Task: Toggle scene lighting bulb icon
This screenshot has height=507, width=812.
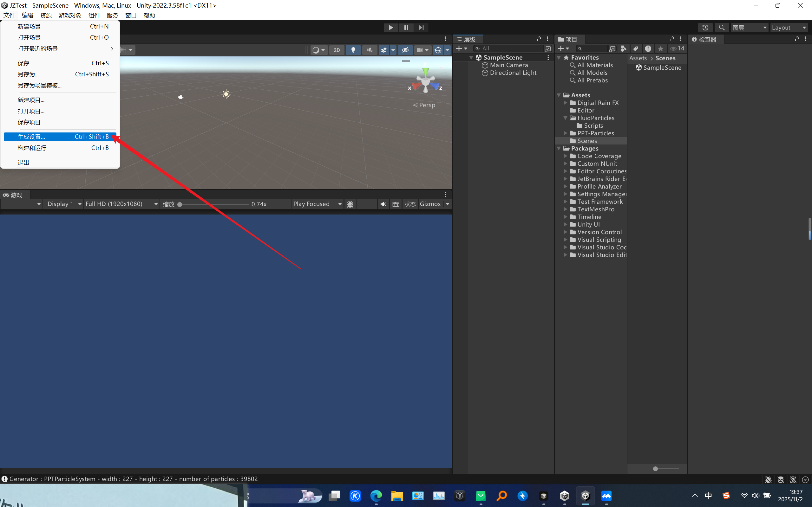Action: tap(353, 50)
